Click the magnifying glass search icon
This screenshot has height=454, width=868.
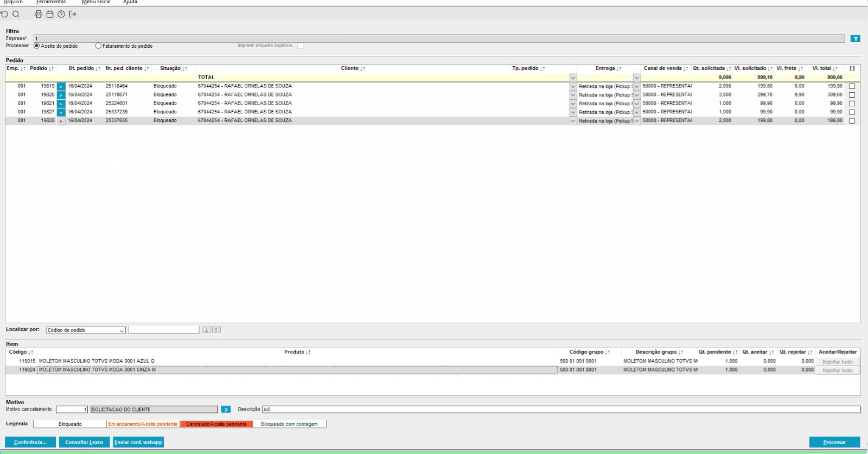click(16, 14)
